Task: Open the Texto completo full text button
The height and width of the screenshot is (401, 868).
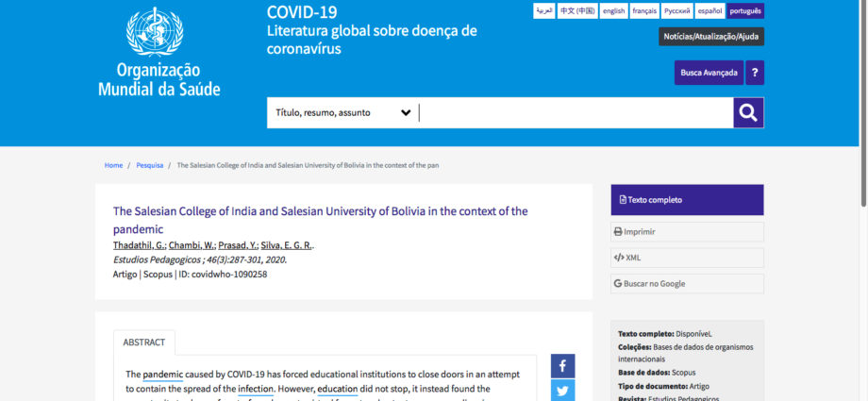Action: click(x=687, y=200)
